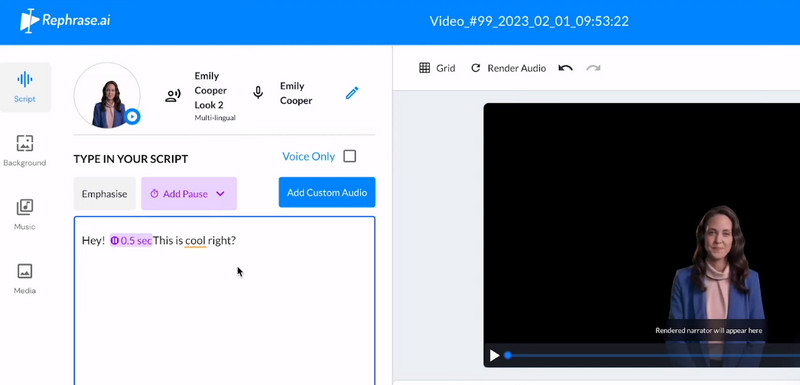
Task: Open the Music sidebar tab
Action: click(24, 214)
